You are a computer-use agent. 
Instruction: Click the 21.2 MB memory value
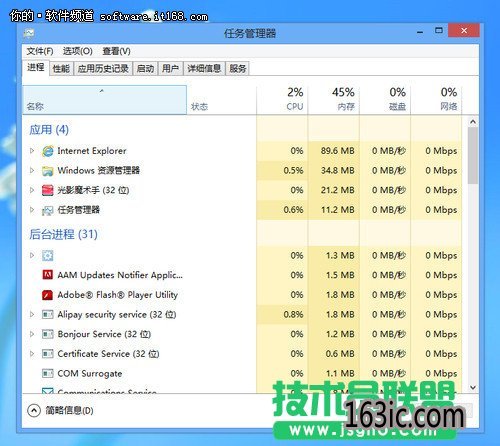tap(338, 190)
